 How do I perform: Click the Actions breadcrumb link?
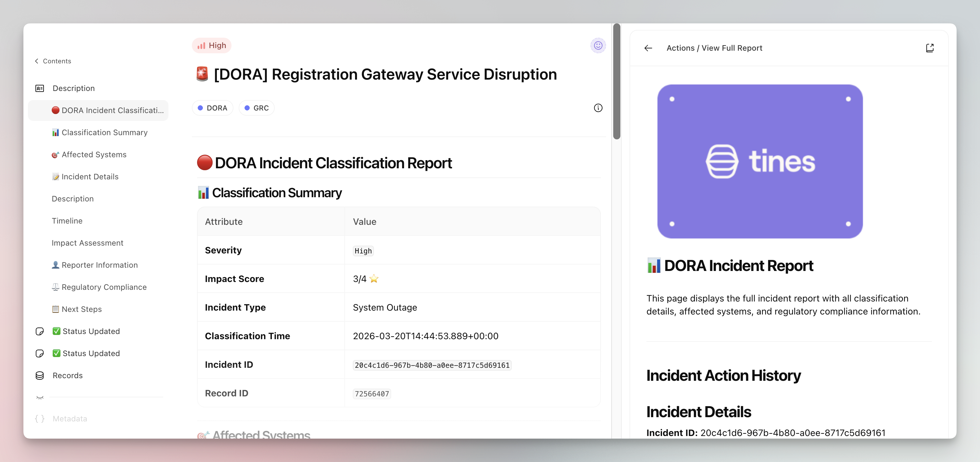(x=680, y=48)
